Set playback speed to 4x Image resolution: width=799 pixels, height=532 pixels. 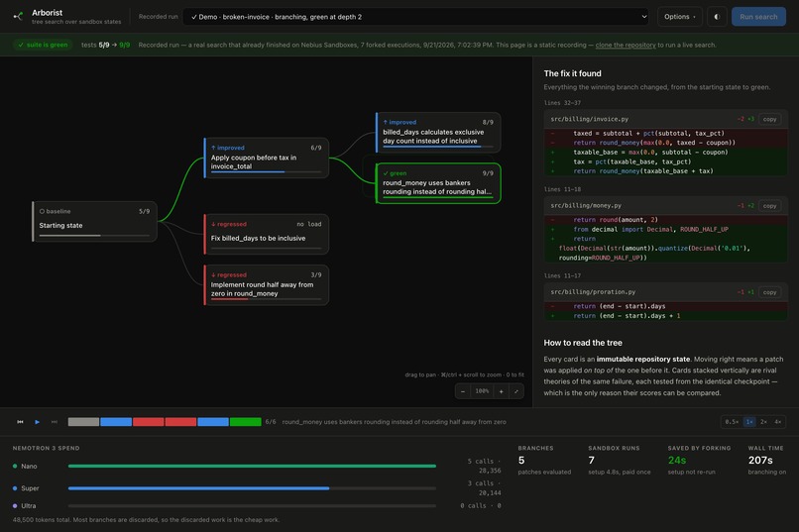pyautogui.click(x=777, y=422)
